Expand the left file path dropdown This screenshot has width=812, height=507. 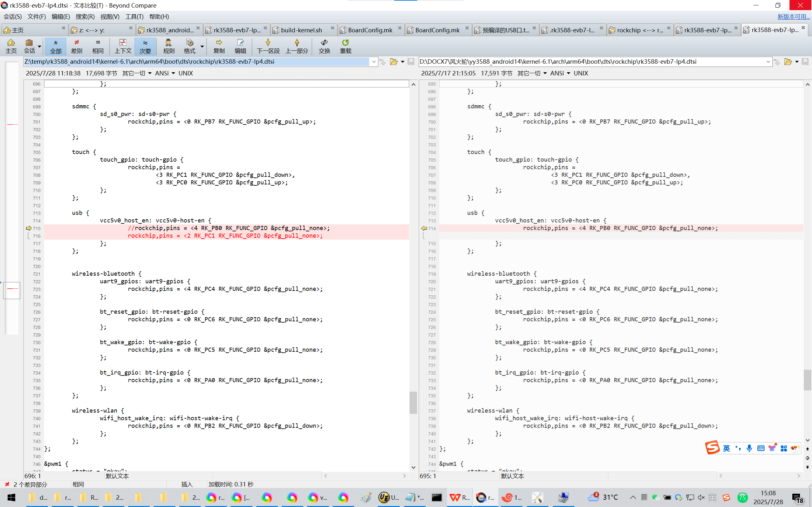[374, 62]
